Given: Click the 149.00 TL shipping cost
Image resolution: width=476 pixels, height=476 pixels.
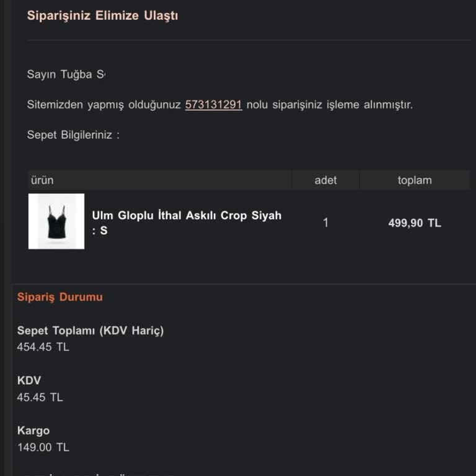Looking at the screenshot, I should pos(43,447).
